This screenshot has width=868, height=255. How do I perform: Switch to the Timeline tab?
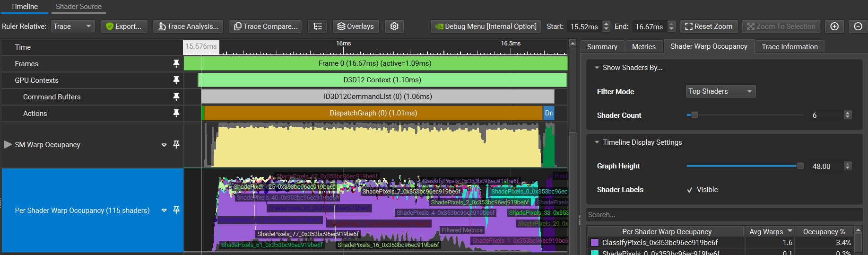tap(24, 7)
